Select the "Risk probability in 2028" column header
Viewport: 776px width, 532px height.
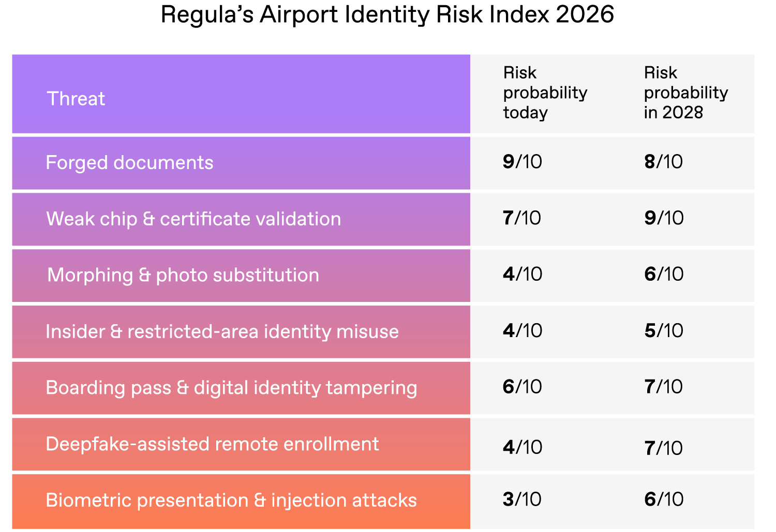(685, 93)
